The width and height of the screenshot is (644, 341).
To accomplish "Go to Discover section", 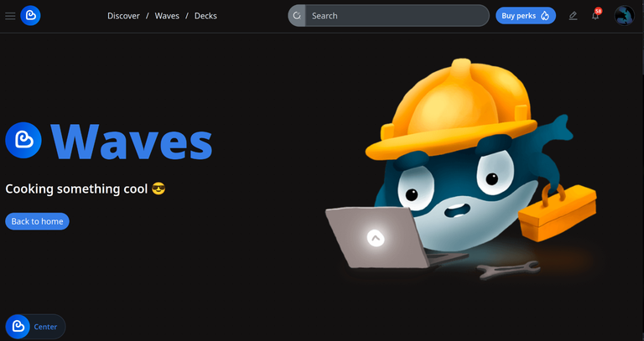I will [x=123, y=16].
